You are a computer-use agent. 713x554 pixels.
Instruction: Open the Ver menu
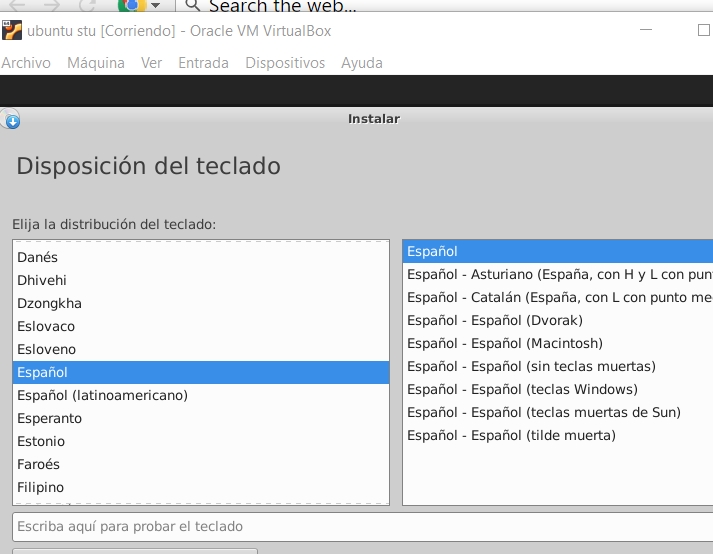[x=151, y=63]
